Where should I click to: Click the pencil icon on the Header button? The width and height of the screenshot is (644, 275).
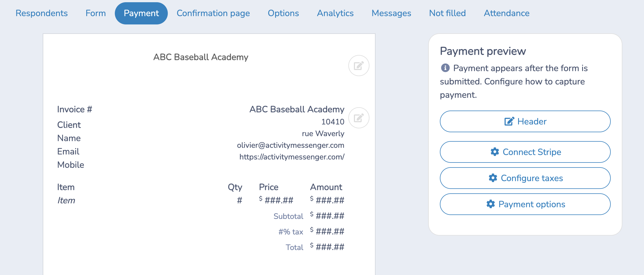[509, 121]
